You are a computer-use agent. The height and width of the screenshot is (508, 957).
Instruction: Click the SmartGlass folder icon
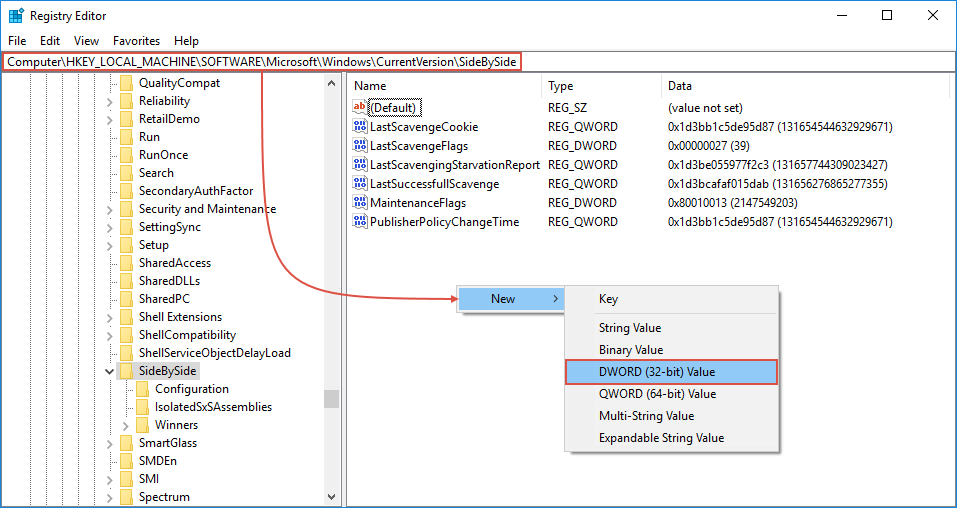point(126,443)
